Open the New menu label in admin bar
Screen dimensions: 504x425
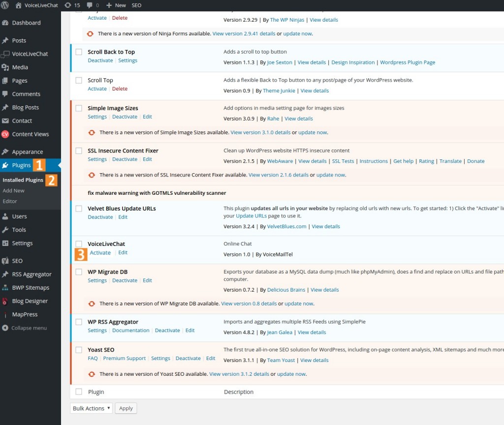coord(121,5)
